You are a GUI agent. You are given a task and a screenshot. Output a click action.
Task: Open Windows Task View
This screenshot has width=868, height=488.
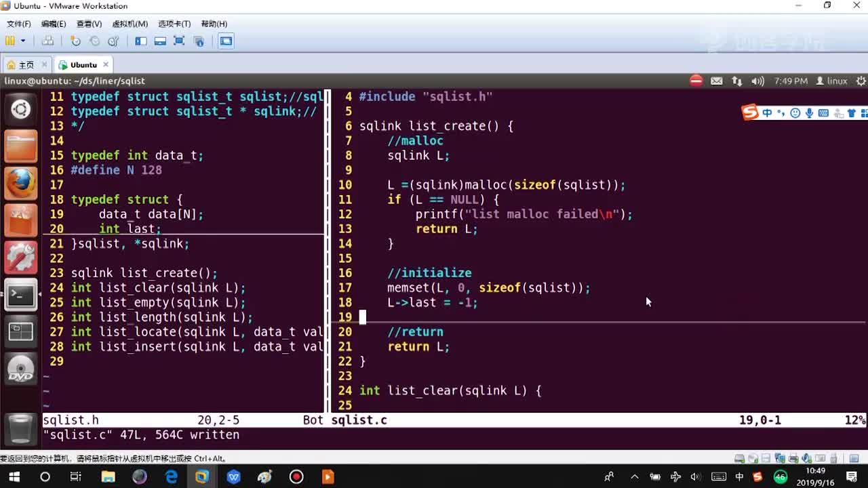pos(76,476)
